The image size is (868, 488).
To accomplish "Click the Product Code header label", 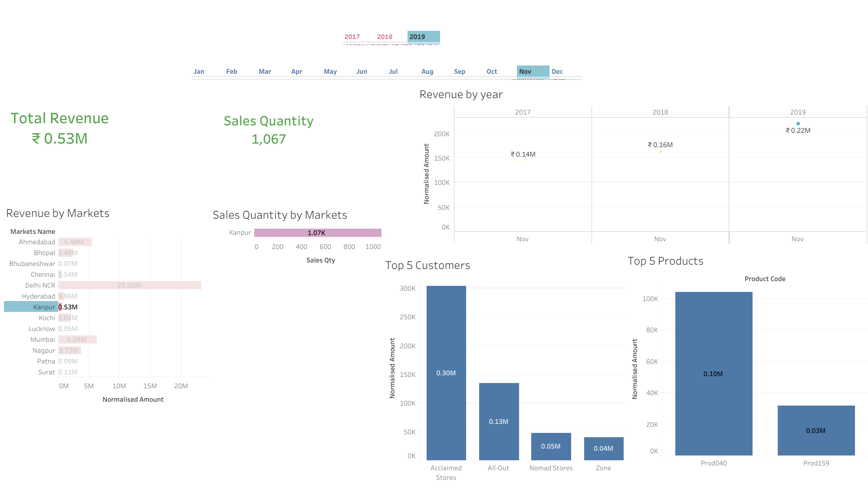I will coord(765,279).
